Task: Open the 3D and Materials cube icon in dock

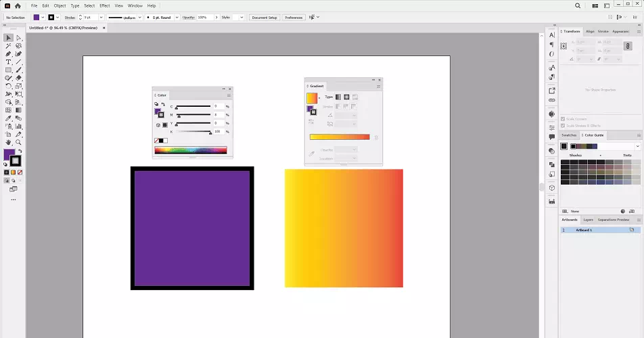Action: click(551, 188)
